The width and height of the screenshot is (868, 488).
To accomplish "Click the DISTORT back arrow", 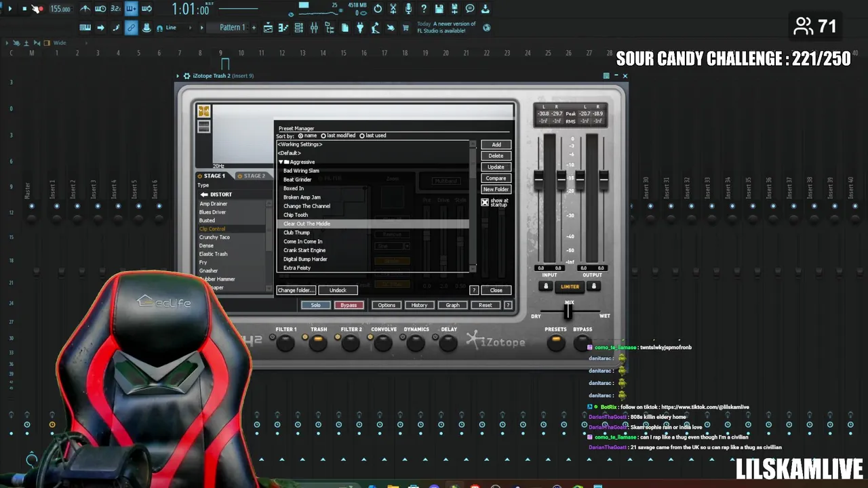I will (x=203, y=195).
